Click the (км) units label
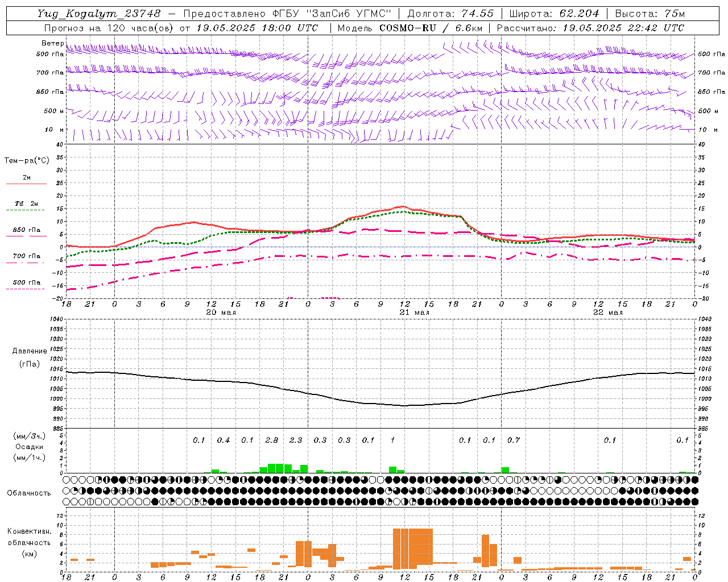The height and width of the screenshot is (582, 728). coord(29,554)
